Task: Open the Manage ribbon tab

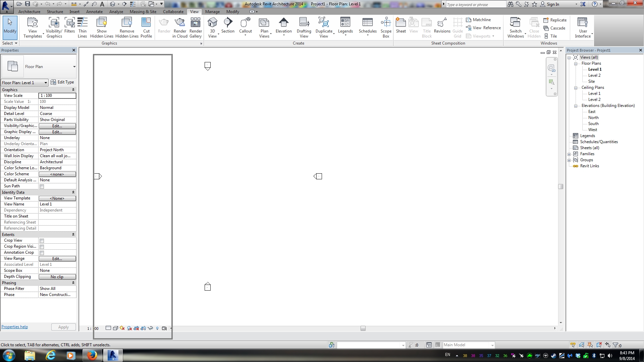Action: (212, 12)
